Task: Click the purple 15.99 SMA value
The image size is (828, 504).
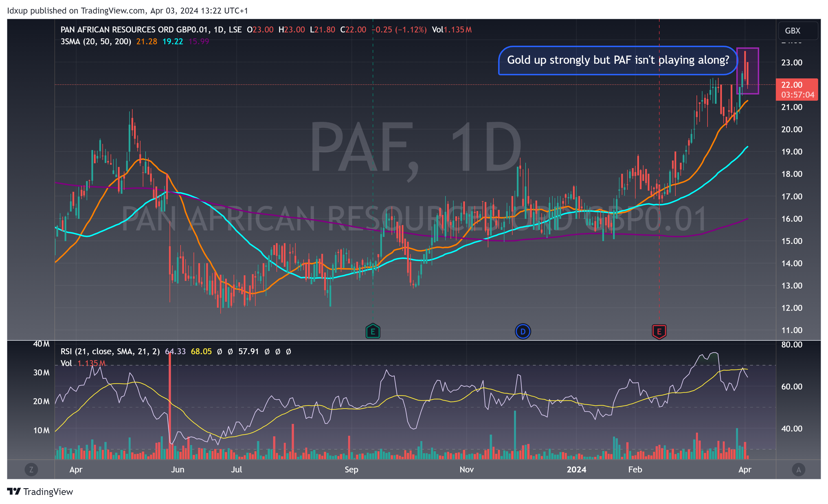Action: tap(199, 41)
